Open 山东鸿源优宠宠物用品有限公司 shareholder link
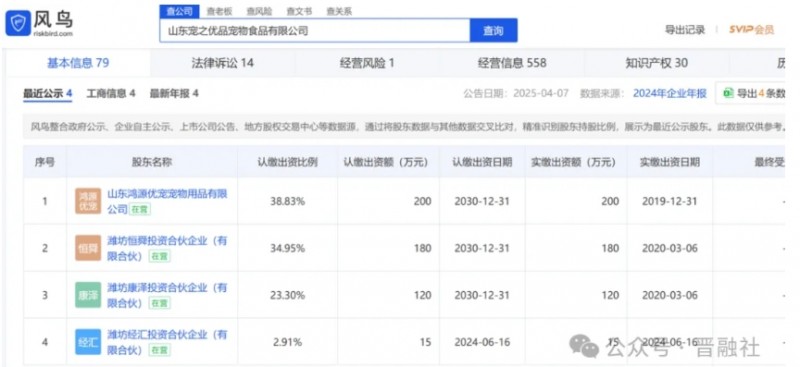800x367 pixels. click(x=167, y=201)
